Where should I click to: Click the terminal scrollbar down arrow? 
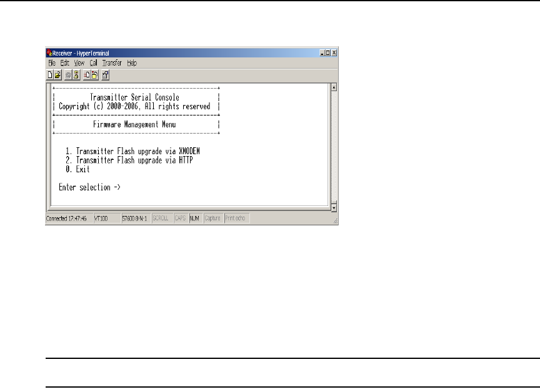coord(334,208)
